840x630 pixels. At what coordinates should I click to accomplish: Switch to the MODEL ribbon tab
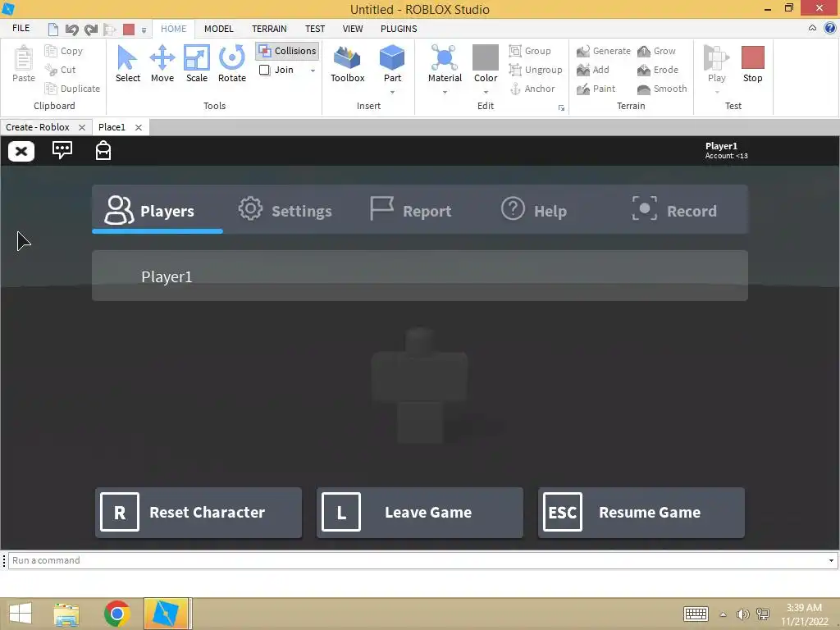[218, 29]
